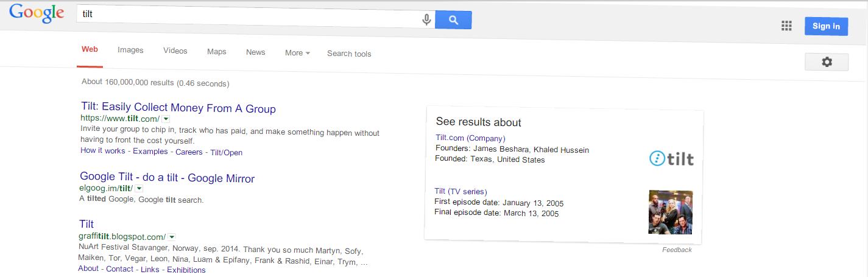Open Google Tilt - Google Mirror result
The image size is (868, 277).
point(167,178)
